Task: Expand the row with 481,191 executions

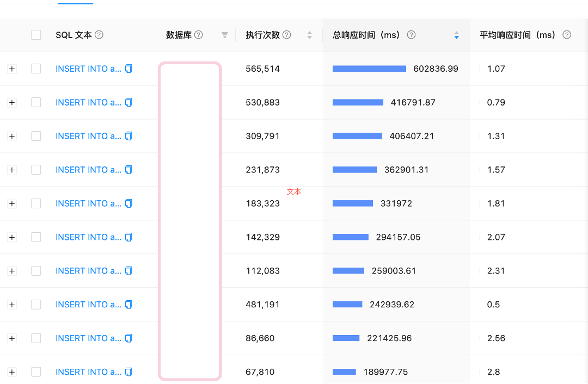Action: click(12, 305)
